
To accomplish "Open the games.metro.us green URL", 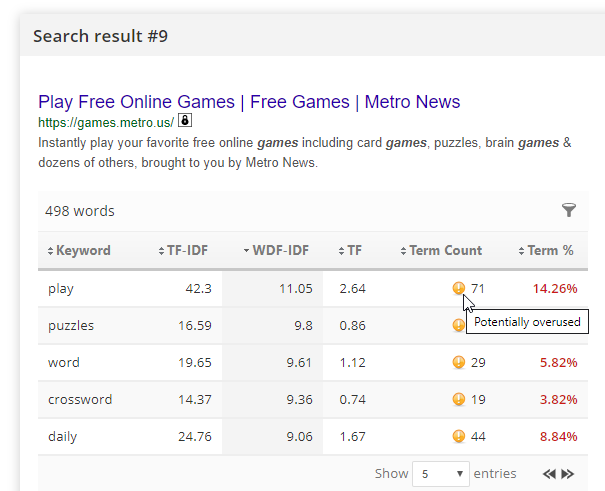I will [x=106, y=123].
